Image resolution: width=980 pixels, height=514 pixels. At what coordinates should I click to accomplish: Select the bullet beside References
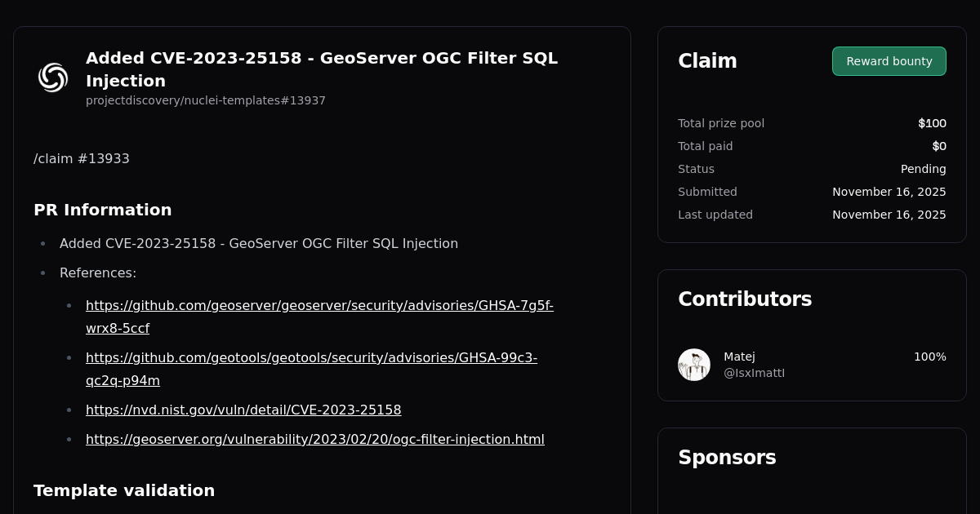[42, 273]
